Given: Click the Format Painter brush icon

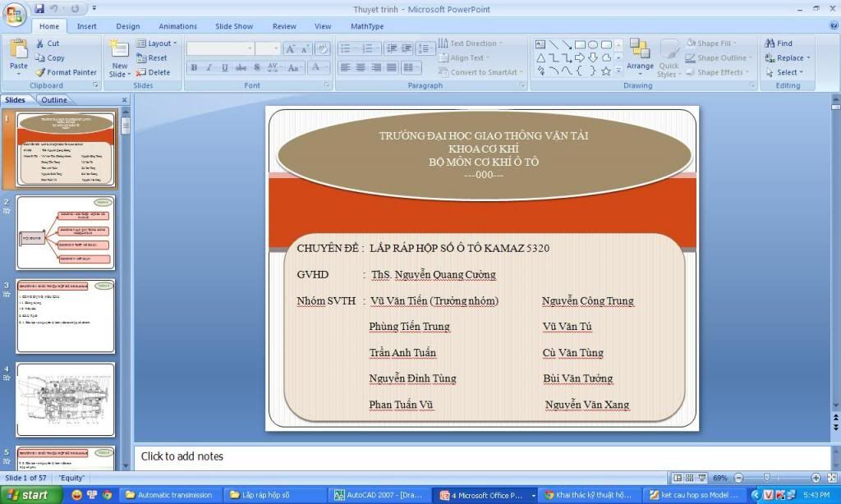Looking at the screenshot, I should tap(40, 72).
